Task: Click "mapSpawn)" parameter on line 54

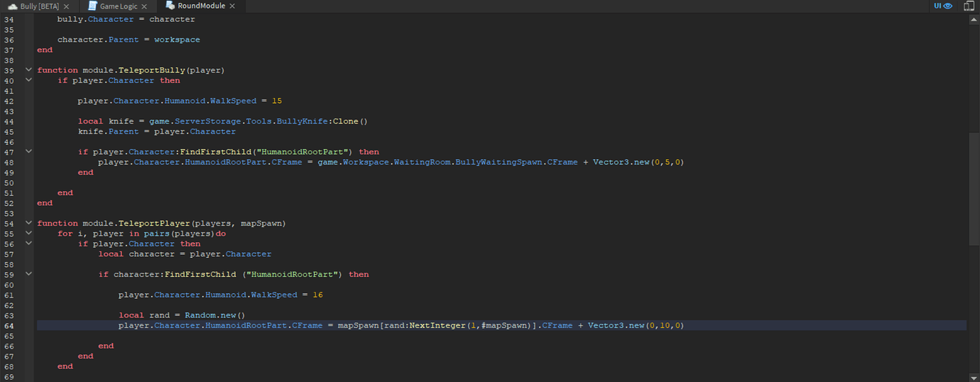Action: click(x=263, y=223)
